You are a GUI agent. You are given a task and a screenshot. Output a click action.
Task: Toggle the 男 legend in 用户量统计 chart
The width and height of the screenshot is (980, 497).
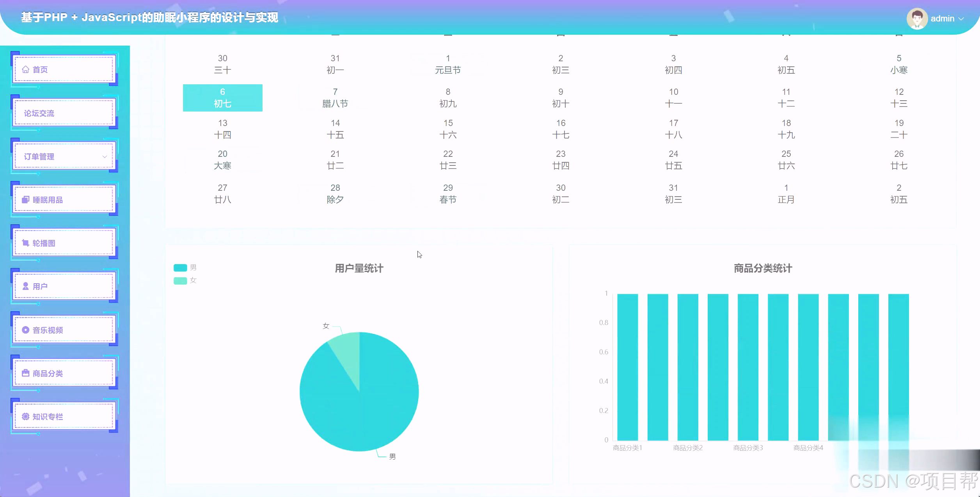(180, 268)
